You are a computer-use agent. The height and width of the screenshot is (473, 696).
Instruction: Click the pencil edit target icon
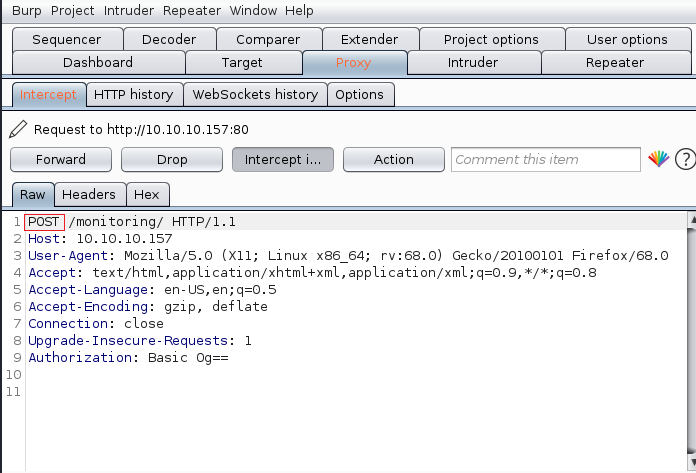click(18, 129)
